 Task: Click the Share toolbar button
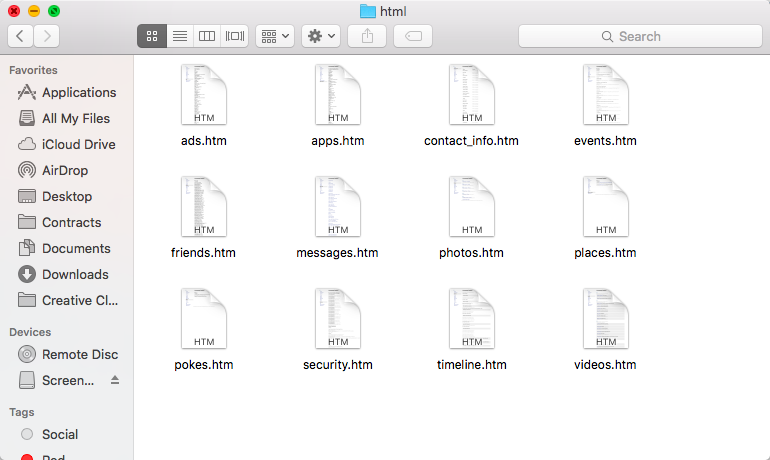pyautogui.click(x=367, y=36)
